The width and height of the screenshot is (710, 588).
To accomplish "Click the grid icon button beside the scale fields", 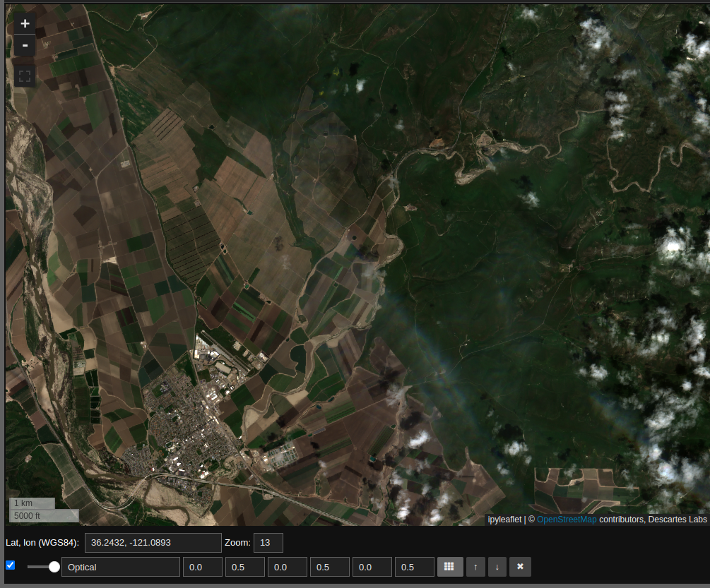I will tap(449, 567).
